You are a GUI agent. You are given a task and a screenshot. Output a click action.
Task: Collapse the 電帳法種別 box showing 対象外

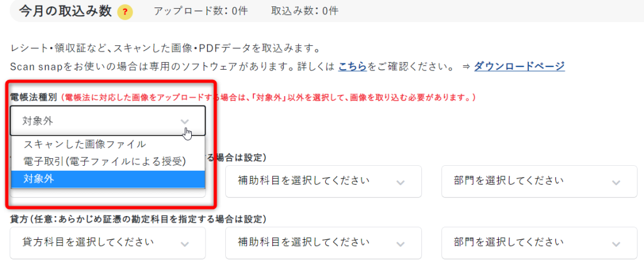pyautogui.click(x=108, y=121)
